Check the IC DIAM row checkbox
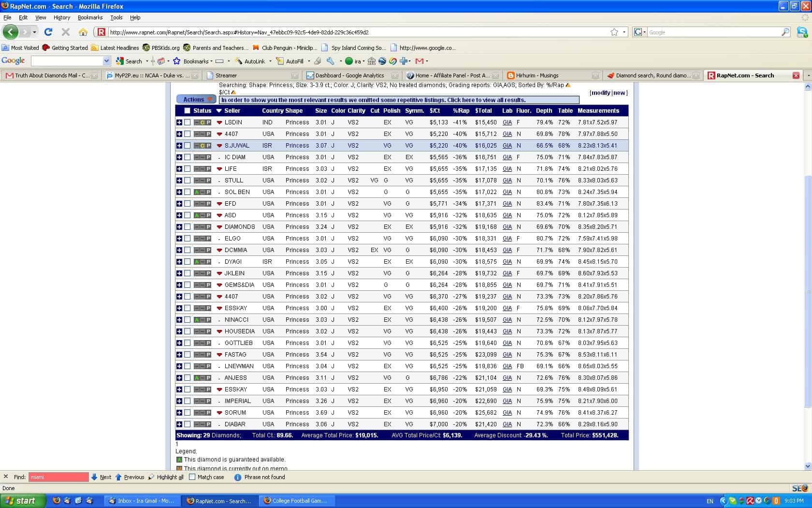This screenshot has width=812, height=508. 187,157
